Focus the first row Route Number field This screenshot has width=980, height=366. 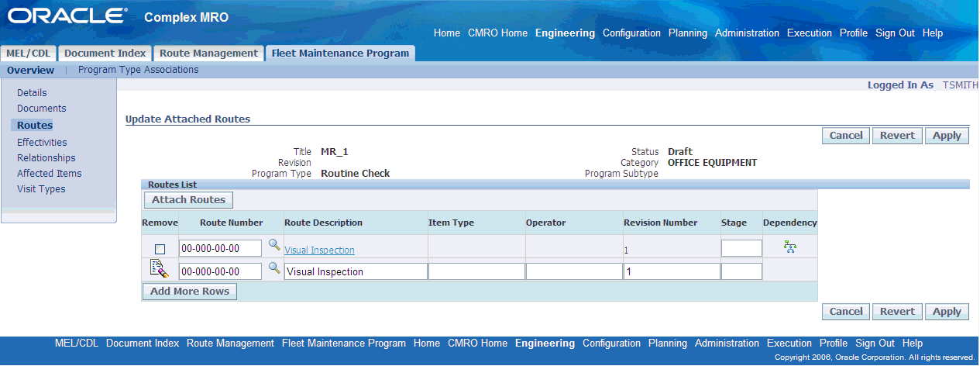[220, 248]
